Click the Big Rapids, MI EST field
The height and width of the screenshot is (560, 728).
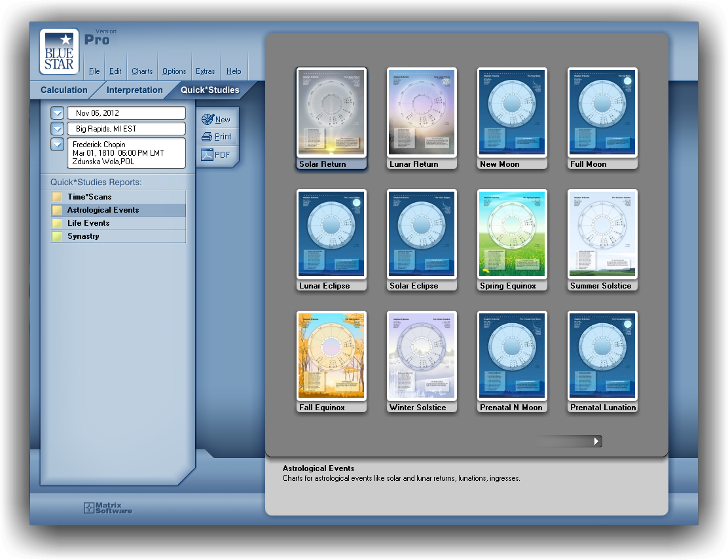126,128
